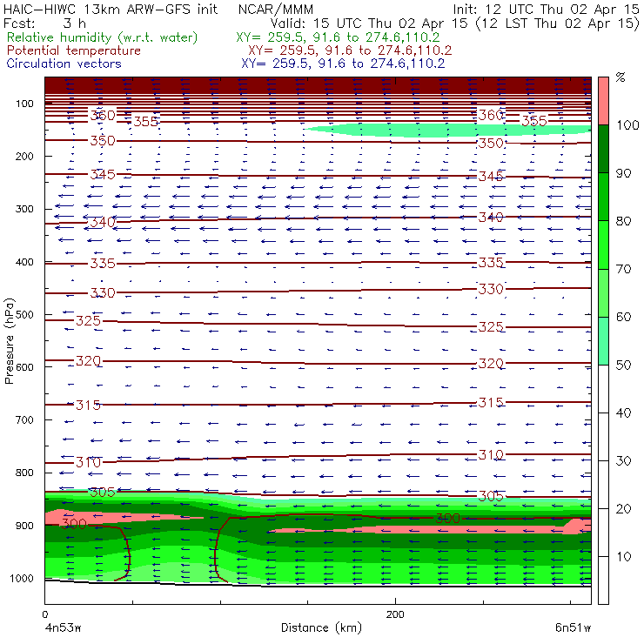Click the 20 value label beside the colorbar
This screenshot has width=644, height=644.
(623, 509)
